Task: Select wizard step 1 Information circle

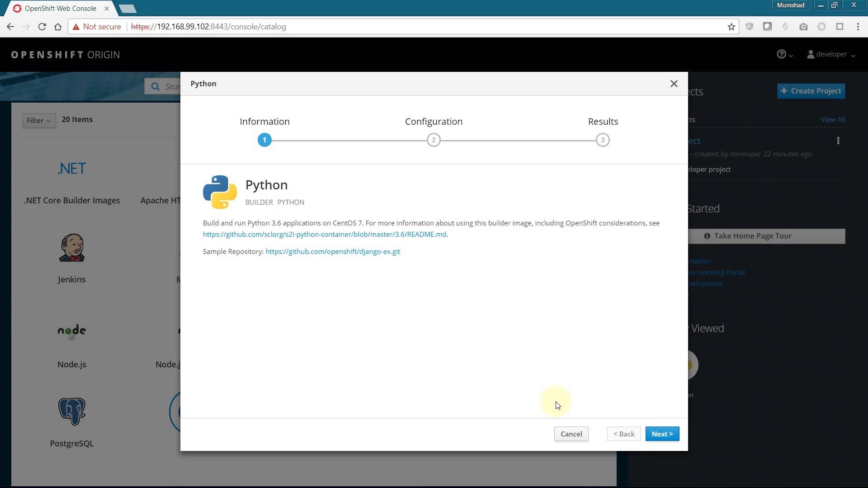Action: (264, 140)
